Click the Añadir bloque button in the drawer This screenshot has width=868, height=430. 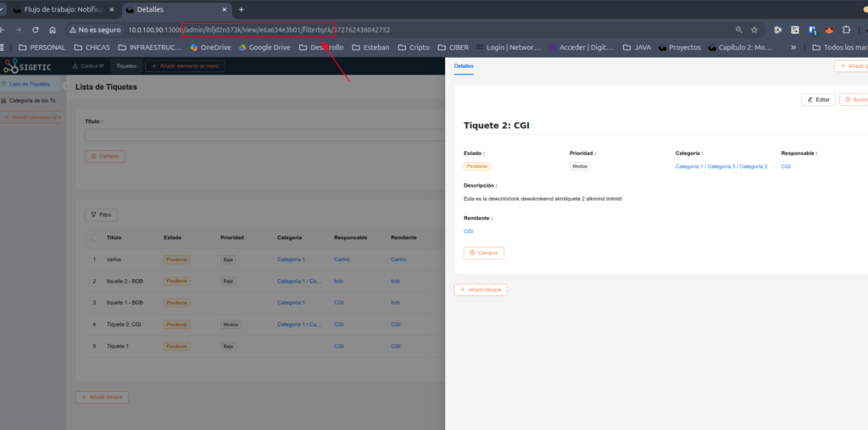click(x=481, y=290)
